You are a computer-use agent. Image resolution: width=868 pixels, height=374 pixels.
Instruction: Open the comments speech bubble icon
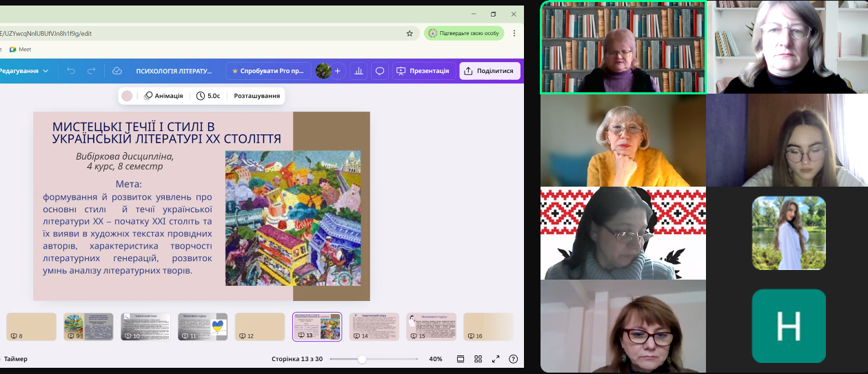(x=379, y=71)
